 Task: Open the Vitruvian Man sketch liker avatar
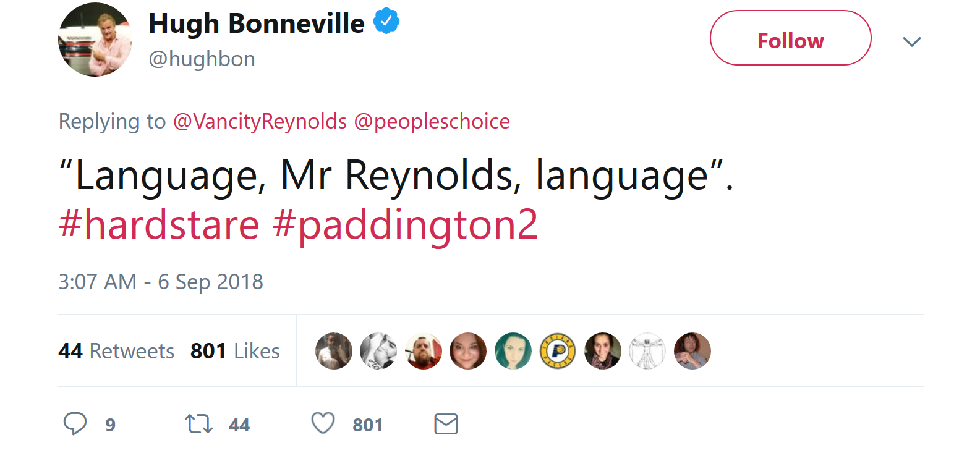pos(647,351)
